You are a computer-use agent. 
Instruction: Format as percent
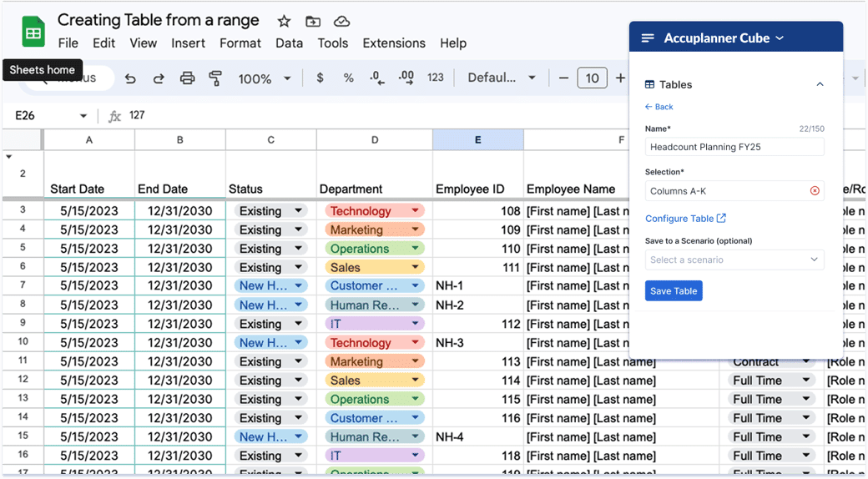point(348,78)
